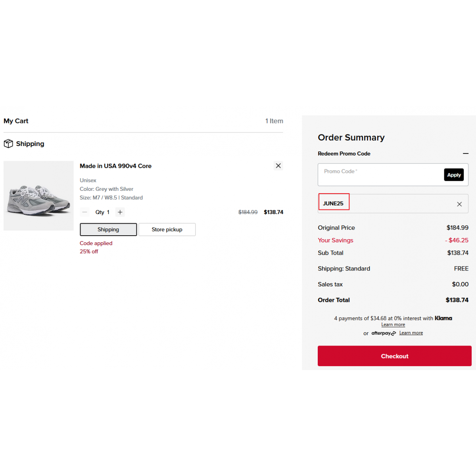
Task: Click the Code applied 25% off text
Action: [96, 247]
